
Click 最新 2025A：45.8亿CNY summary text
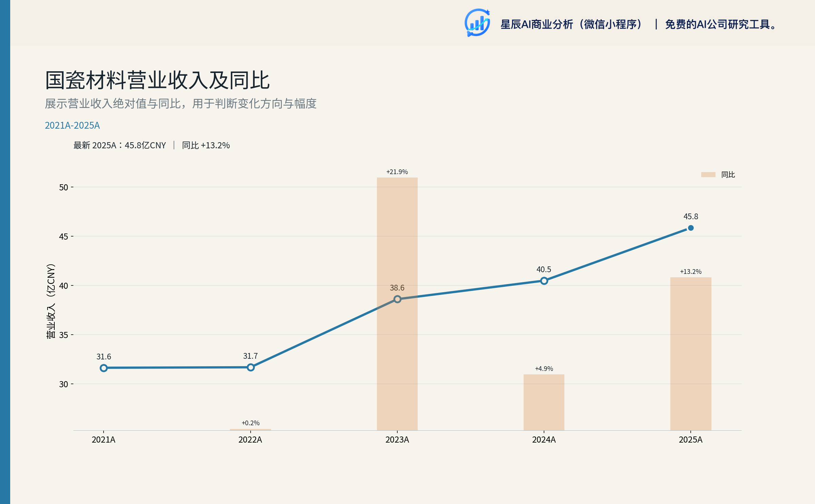(120, 145)
